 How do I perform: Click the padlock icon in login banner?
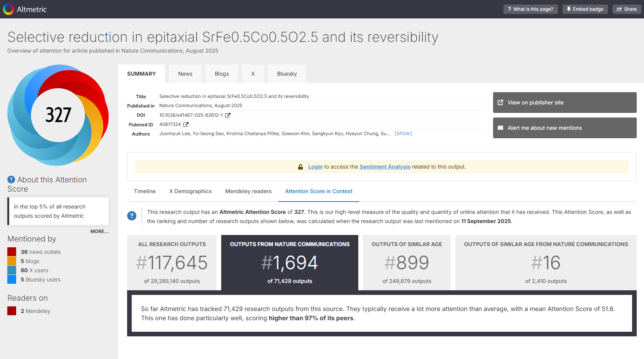pyautogui.click(x=301, y=167)
